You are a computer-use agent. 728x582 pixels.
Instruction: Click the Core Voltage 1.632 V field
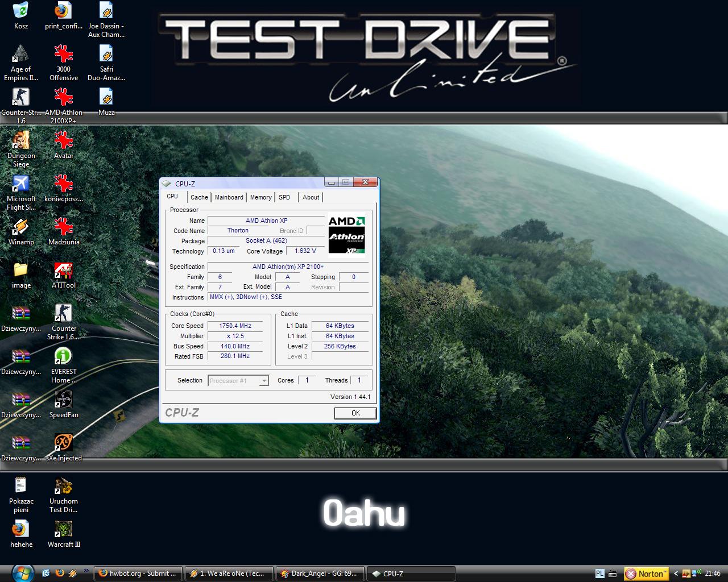305,251
